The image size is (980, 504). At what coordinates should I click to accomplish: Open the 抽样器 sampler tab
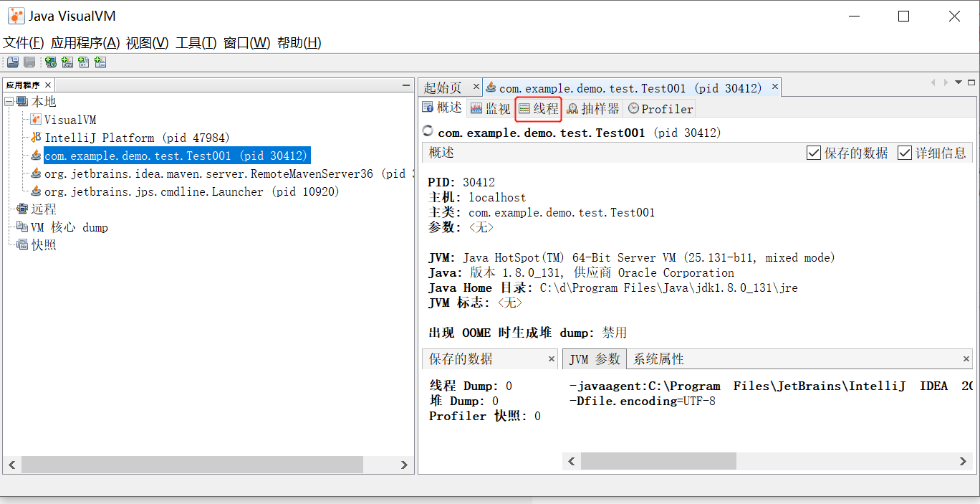(592, 108)
